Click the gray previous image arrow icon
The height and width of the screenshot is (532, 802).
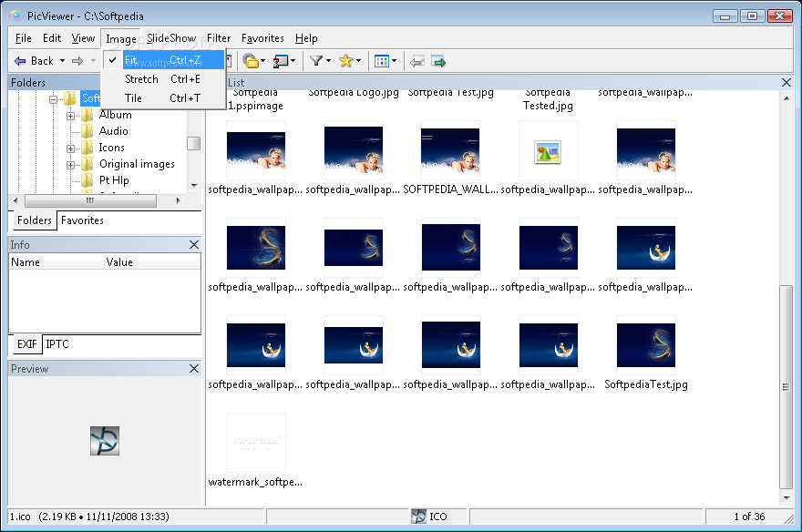416,62
